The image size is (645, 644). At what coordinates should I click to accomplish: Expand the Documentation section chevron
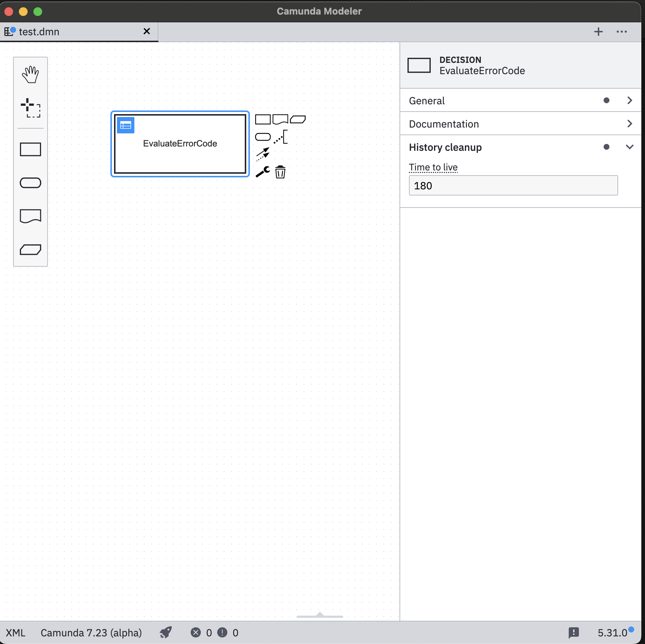tap(630, 124)
